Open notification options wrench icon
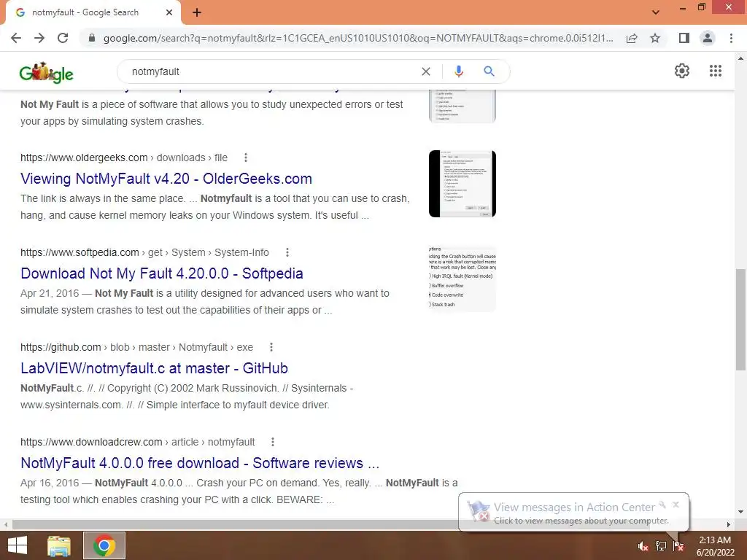747x560 pixels. point(662,505)
